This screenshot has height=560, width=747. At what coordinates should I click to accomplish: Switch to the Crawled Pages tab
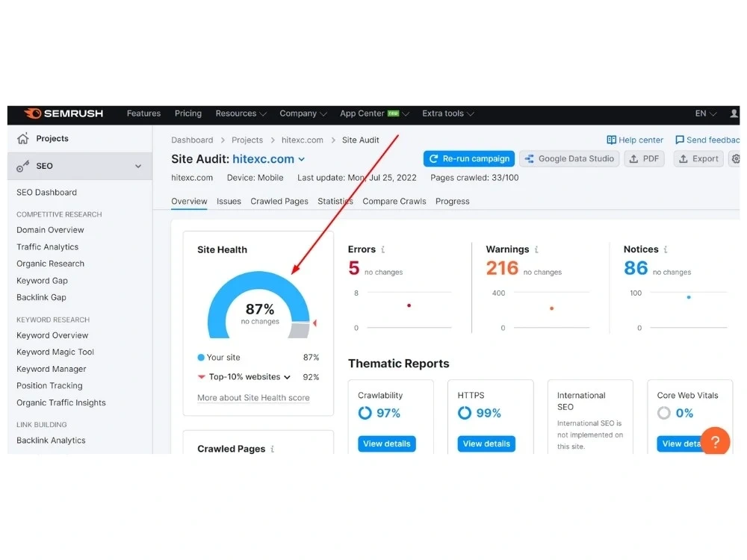pyautogui.click(x=279, y=202)
